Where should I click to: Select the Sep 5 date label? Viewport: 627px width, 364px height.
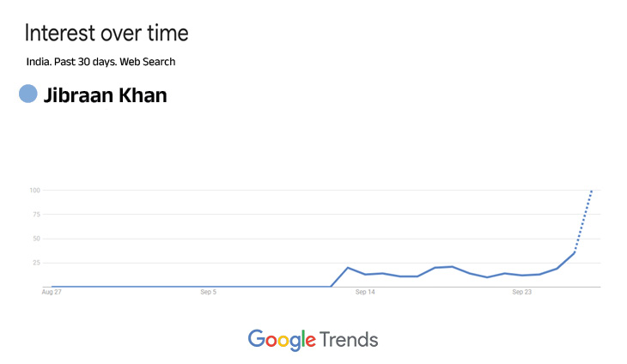point(208,293)
